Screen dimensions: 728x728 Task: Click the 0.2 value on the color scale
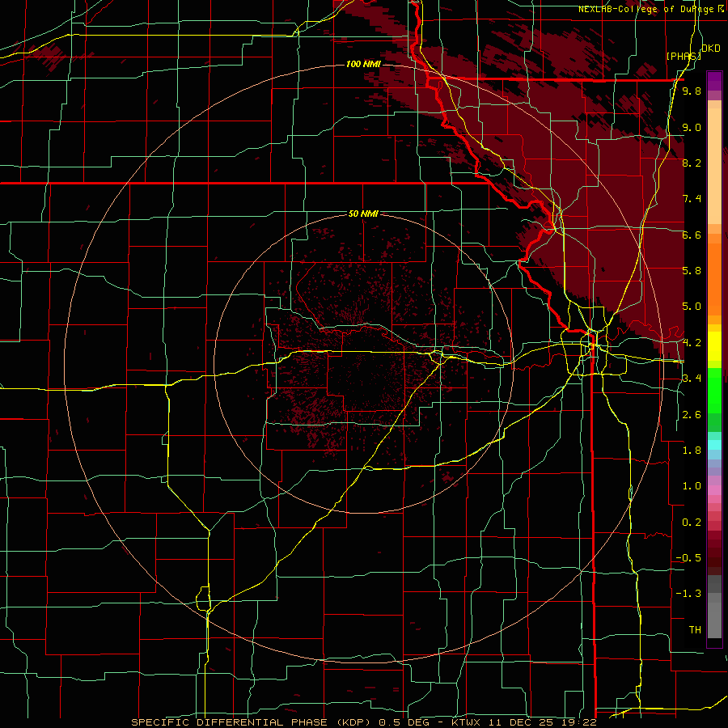click(692, 523)
